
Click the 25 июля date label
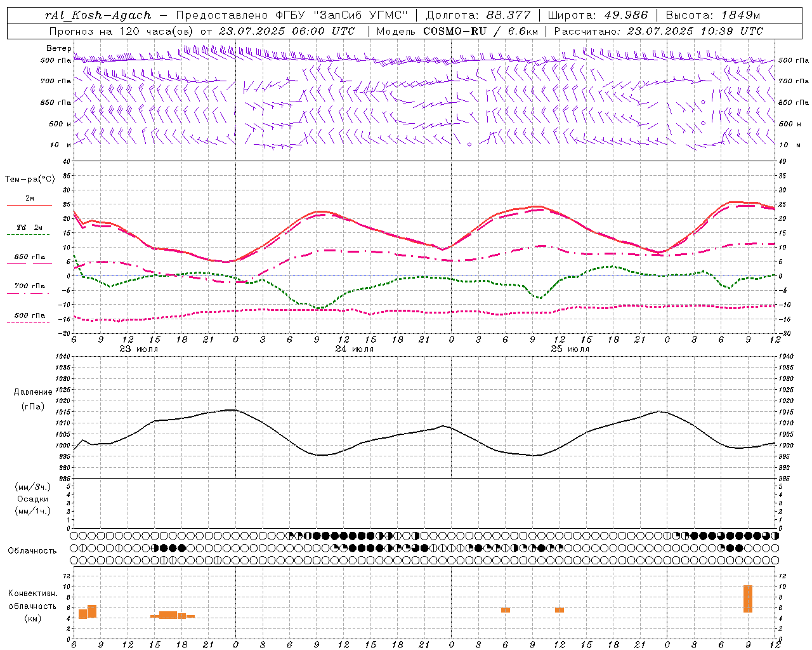click(570, 349)
